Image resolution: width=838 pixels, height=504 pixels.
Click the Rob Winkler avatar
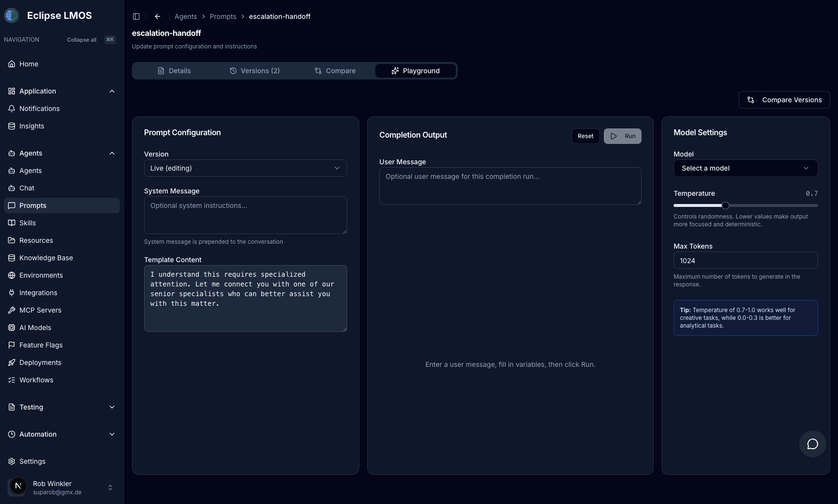click(x=18, y=487)
